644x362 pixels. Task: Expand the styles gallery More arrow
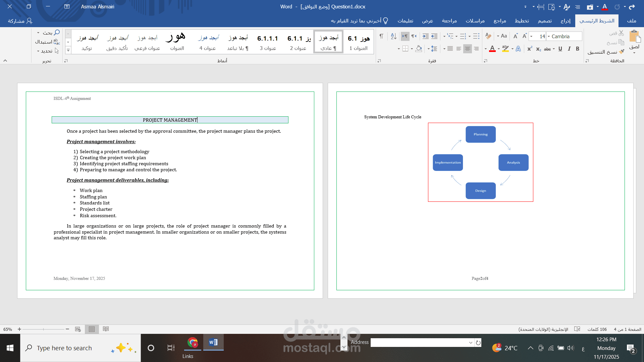[x=68, y=50]
